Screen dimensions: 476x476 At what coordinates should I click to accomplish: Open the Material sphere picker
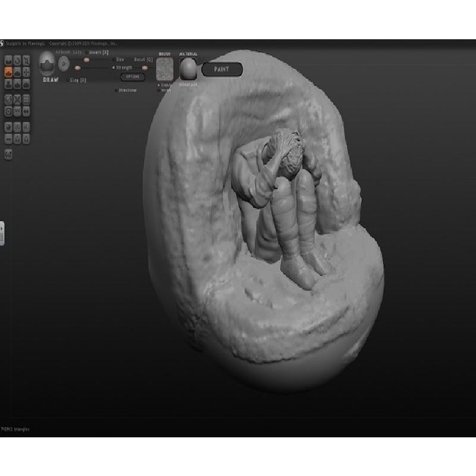189,69
